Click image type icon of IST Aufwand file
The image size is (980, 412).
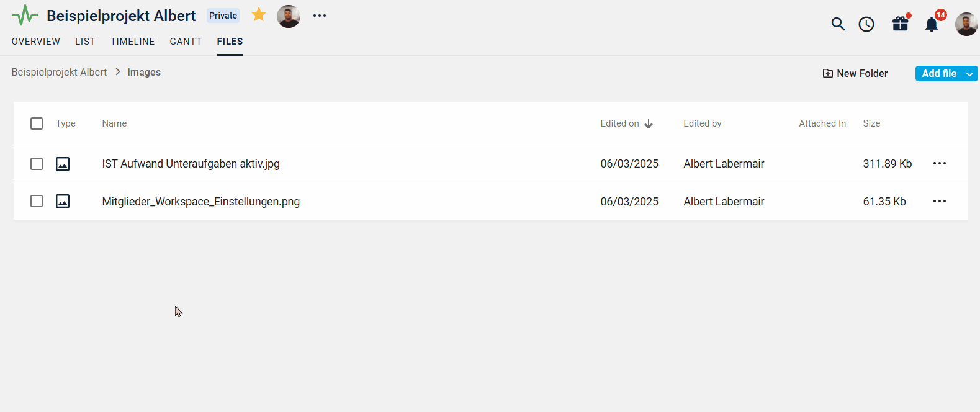[x=63, y=164]
